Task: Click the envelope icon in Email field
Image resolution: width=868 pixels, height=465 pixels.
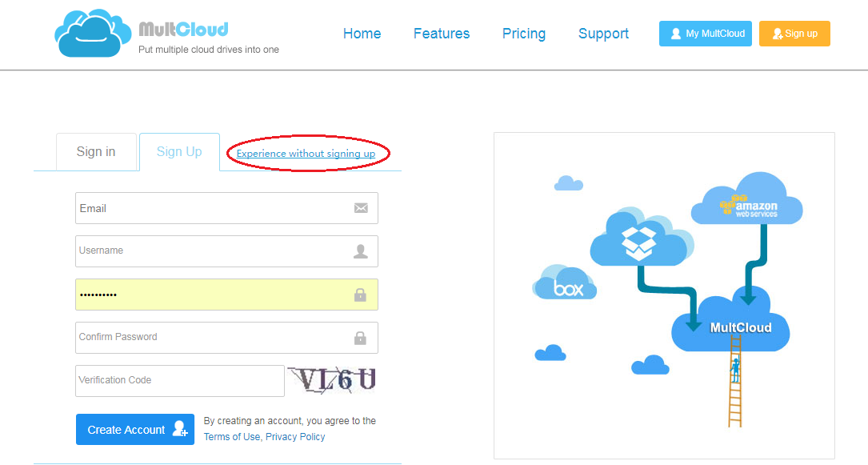Action: pyautogui.click(x=361, y=208)
